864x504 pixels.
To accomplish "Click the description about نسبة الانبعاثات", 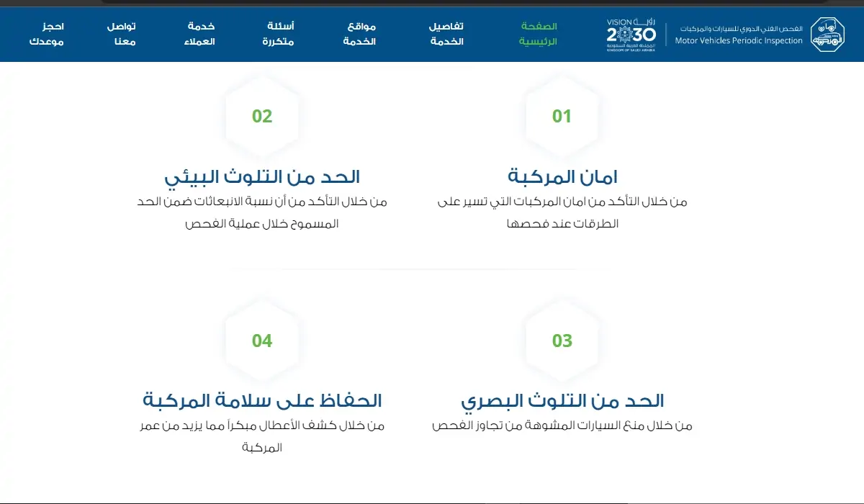I will (x=262, y=213).
